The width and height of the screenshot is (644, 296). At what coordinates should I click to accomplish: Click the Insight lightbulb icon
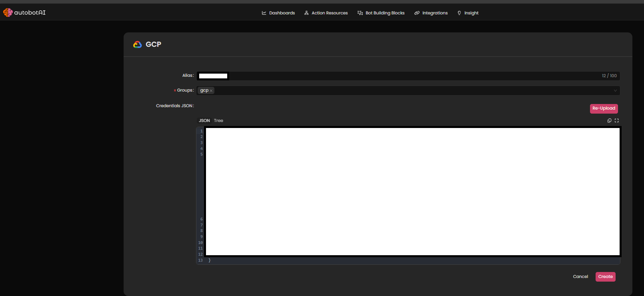tap(459, 13)
